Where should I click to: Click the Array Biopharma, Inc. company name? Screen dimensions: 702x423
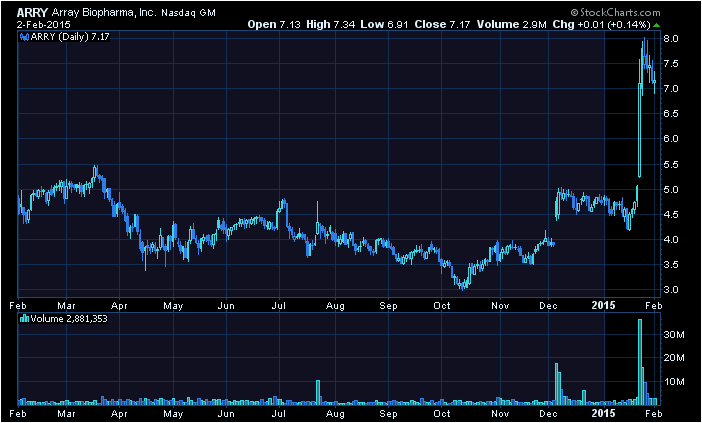[103, 13]
